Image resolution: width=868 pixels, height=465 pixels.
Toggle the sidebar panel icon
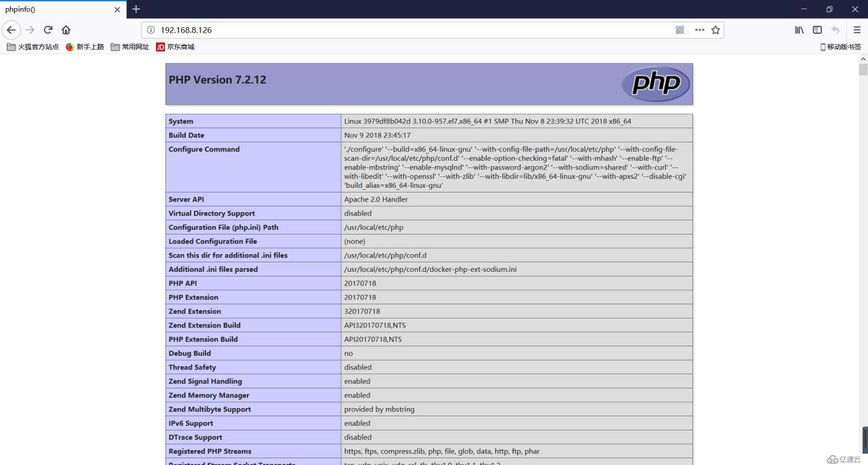pos(817,30)
